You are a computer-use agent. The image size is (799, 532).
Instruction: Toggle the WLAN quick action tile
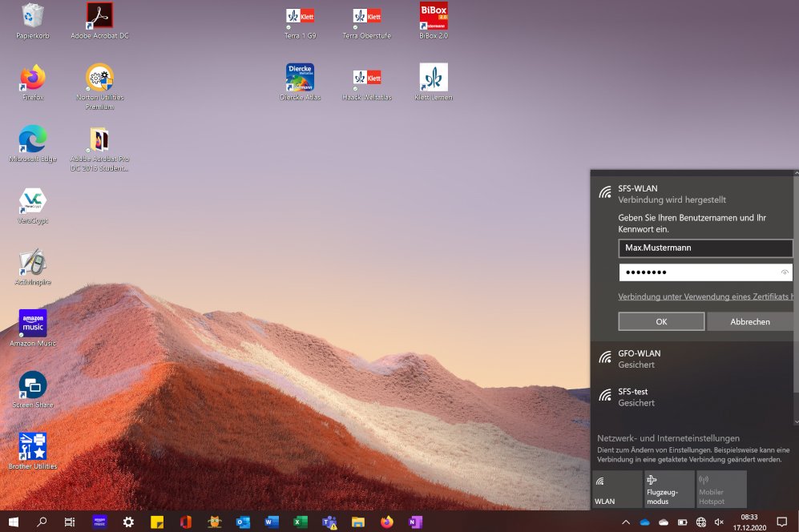tap(616, 489)
